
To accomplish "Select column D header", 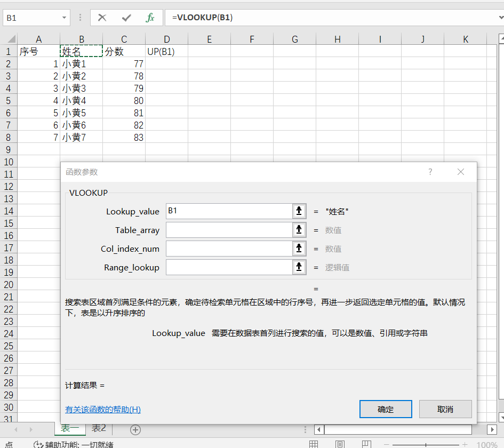I will point(166,39).
